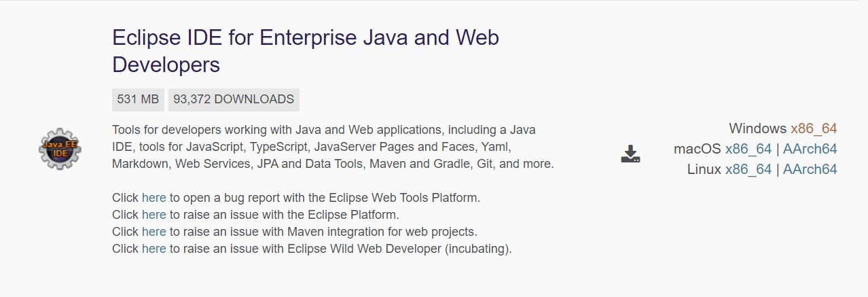Click the package description paragraph text
The image size is (868, 297).
tap(333, 147)
